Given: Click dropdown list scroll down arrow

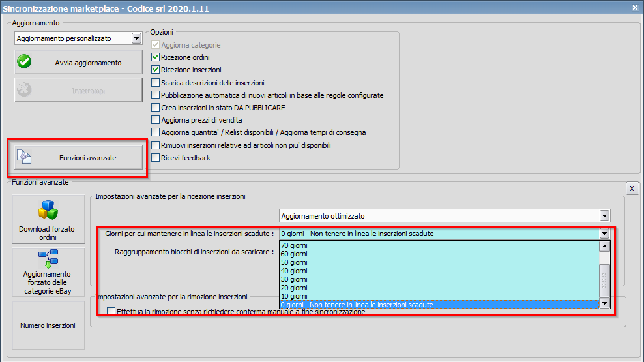Looking at the screenshot, I should 604,303.
